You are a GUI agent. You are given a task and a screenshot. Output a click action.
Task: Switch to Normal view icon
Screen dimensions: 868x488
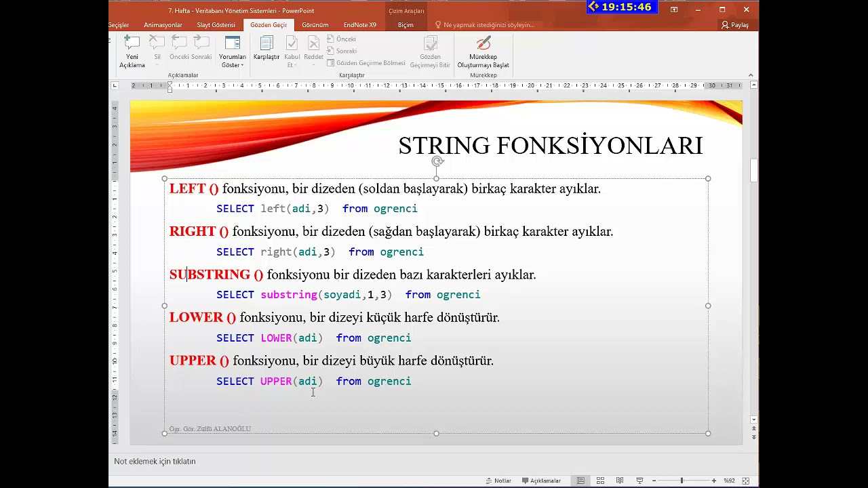pos(580,481)
